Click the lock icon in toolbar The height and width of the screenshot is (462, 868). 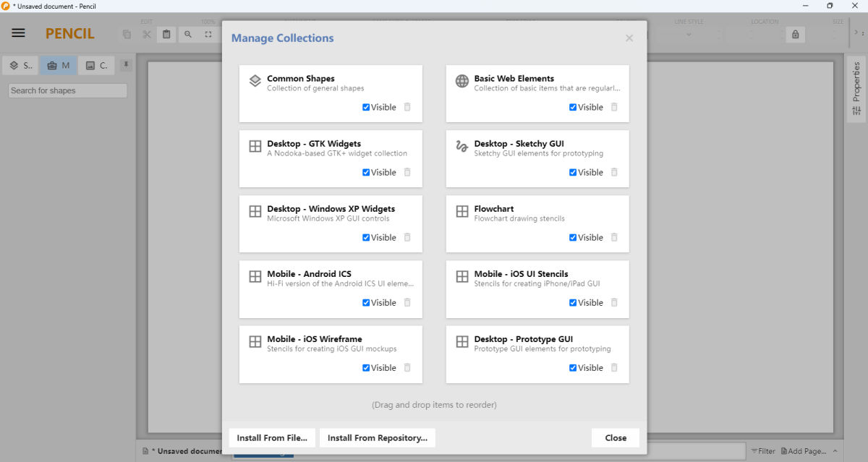[x=796, y=34]
